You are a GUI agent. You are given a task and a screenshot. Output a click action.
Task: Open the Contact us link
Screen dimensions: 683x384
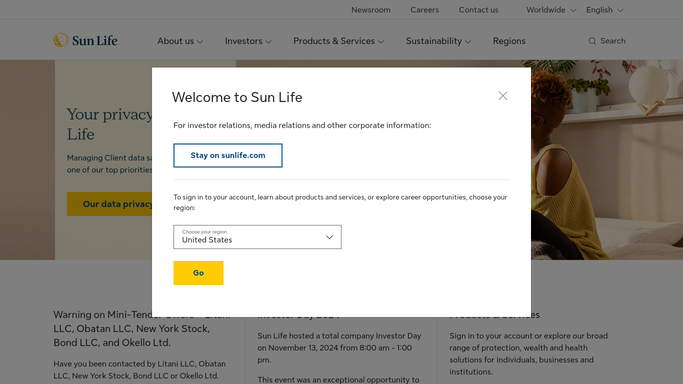coord(478,10)
